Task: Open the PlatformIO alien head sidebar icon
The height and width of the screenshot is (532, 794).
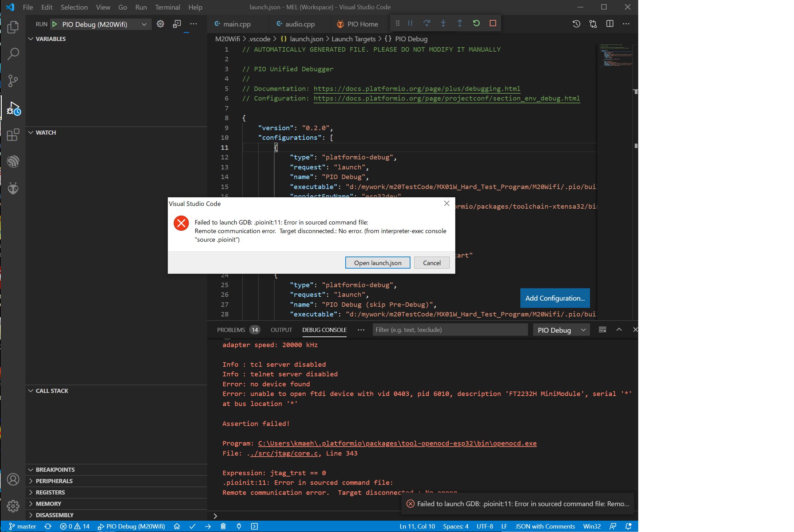Action: click(x=13, y=188)
